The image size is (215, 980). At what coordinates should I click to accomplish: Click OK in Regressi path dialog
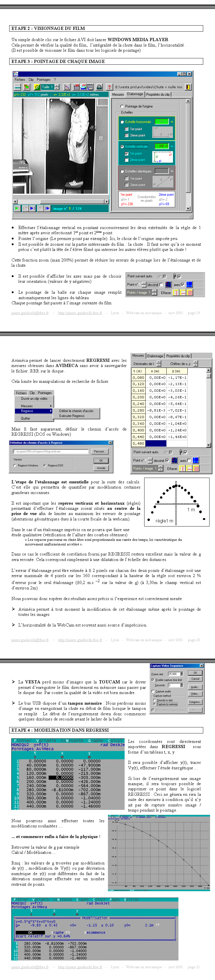101,461
